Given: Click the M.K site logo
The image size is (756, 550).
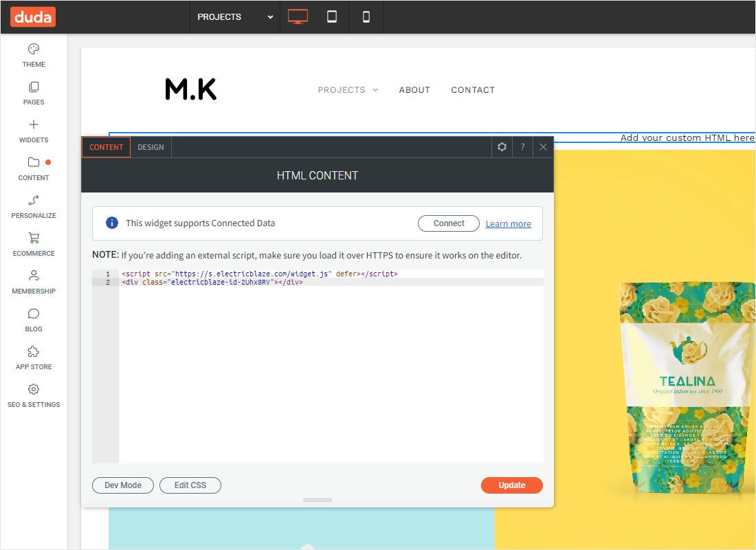Looking at the screenshot, I should [x=191, y=89].
